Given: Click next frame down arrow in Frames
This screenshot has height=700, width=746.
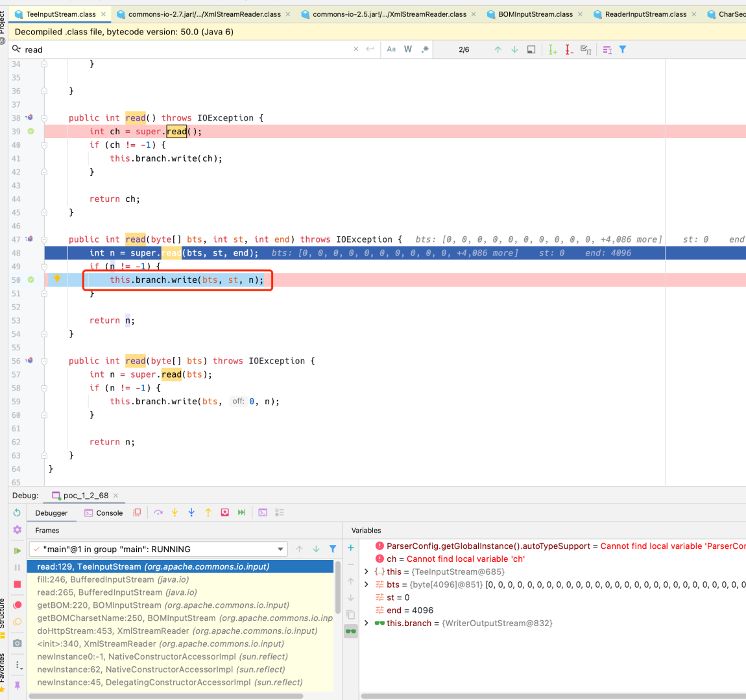Looking at the screenshot, I should pyautogui.click(x=316, y=549).
